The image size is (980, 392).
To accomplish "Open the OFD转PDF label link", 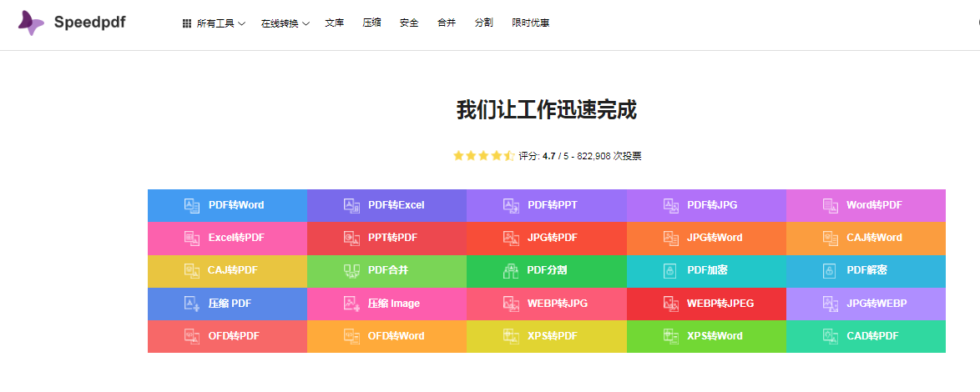I will 234,336.
